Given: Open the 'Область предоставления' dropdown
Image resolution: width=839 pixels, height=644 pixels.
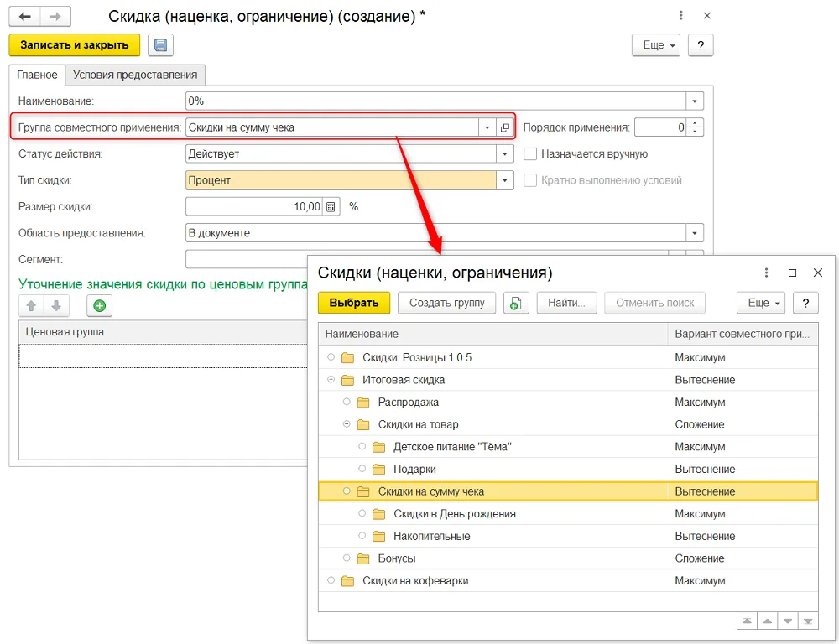Looking at the screenshot, I should click(695, 233).
